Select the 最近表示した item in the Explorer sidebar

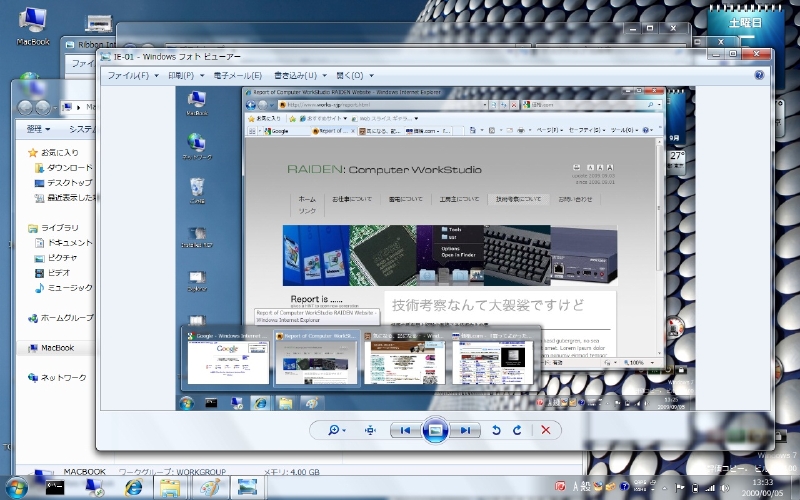[65, 198]
